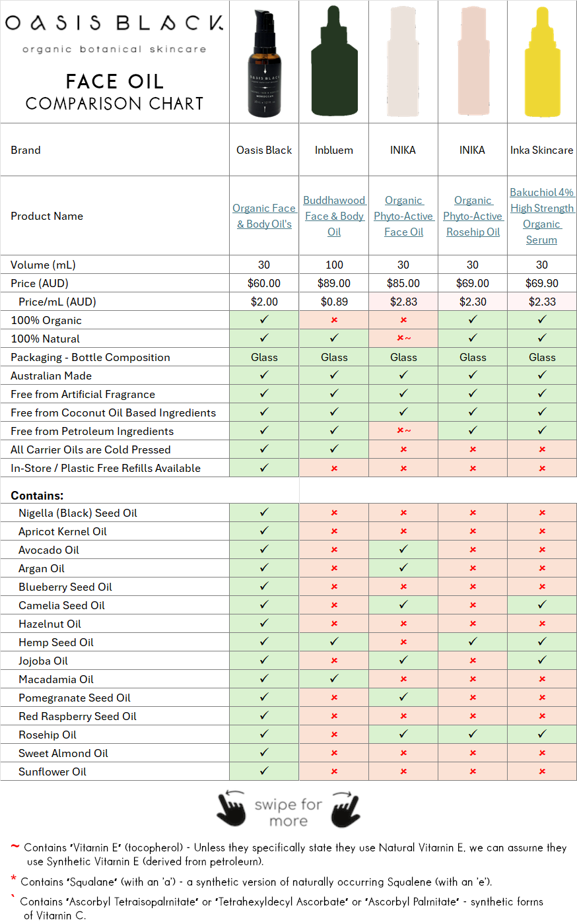Click the Inka Skincare brand cell
577x924 pixels.
pos(542,150)
